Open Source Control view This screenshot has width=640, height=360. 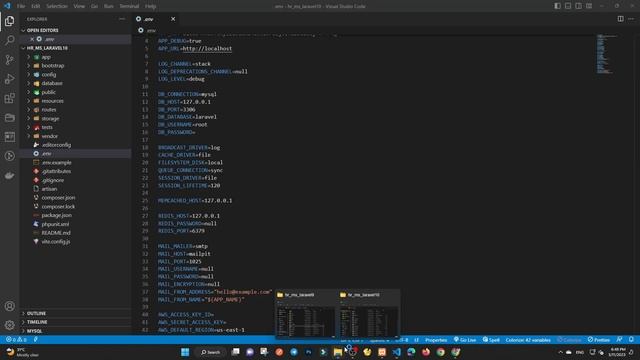pos(9,60)
